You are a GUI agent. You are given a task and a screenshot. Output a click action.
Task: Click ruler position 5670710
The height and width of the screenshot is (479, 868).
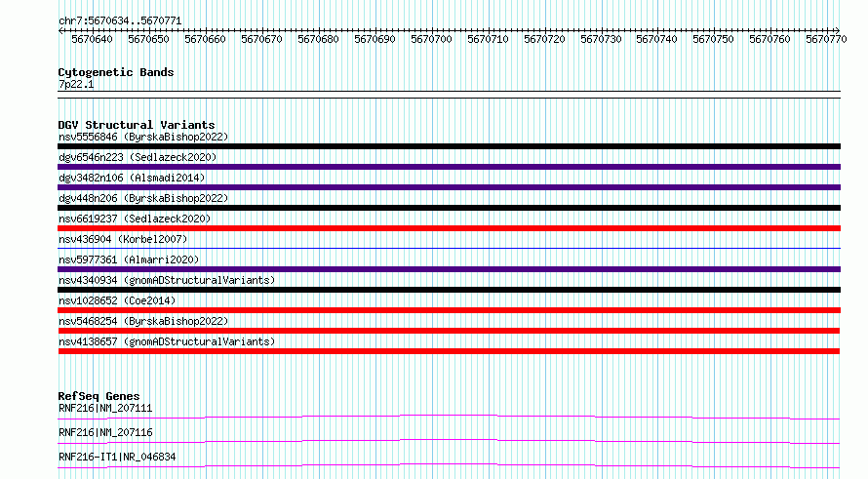click(x=488, y=39)
